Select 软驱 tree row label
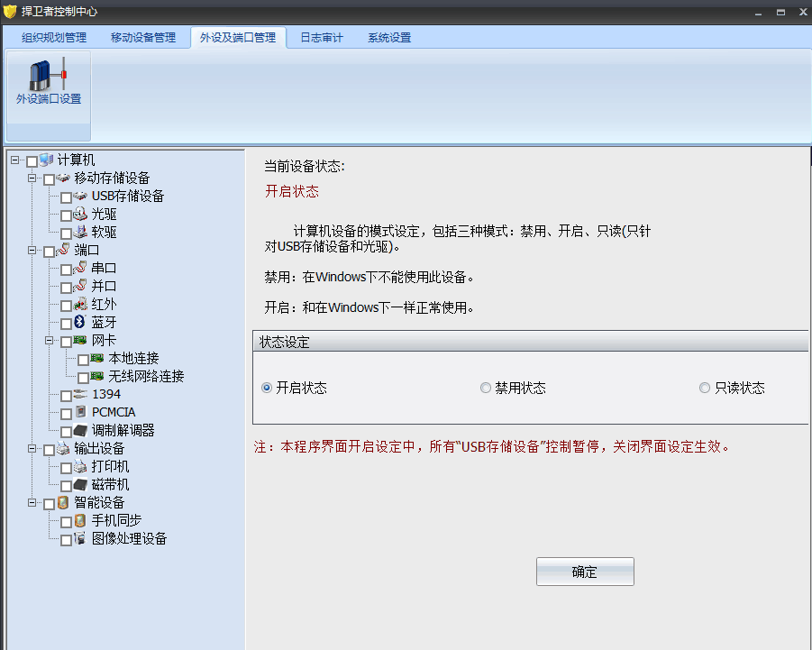This screenshot has width=812, height=650. 104,232
